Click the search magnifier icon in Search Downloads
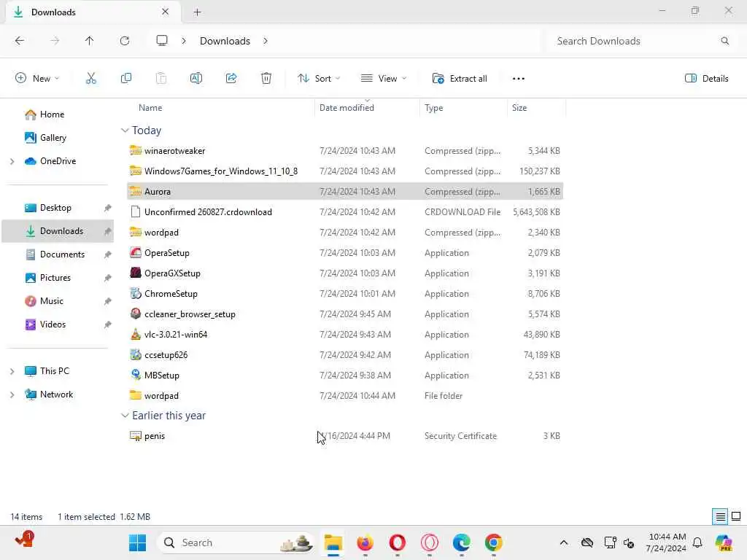The image size is (747, 560). coord(724,41)
